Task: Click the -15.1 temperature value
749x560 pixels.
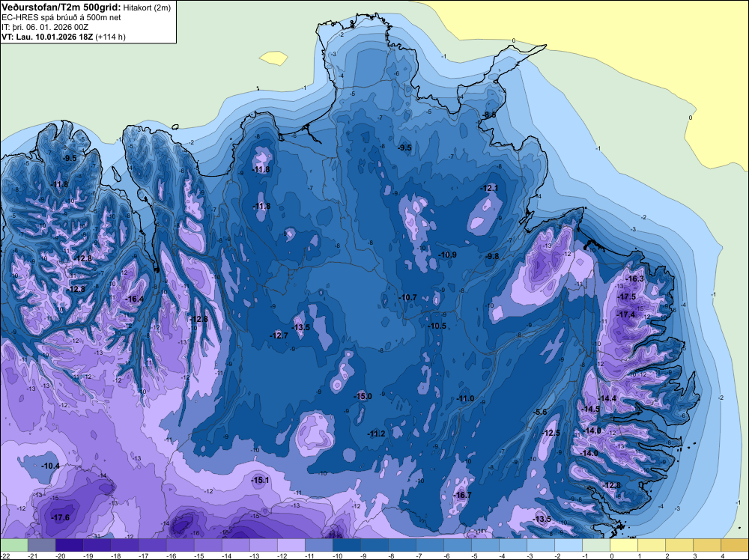Action: tap(261, 481)
